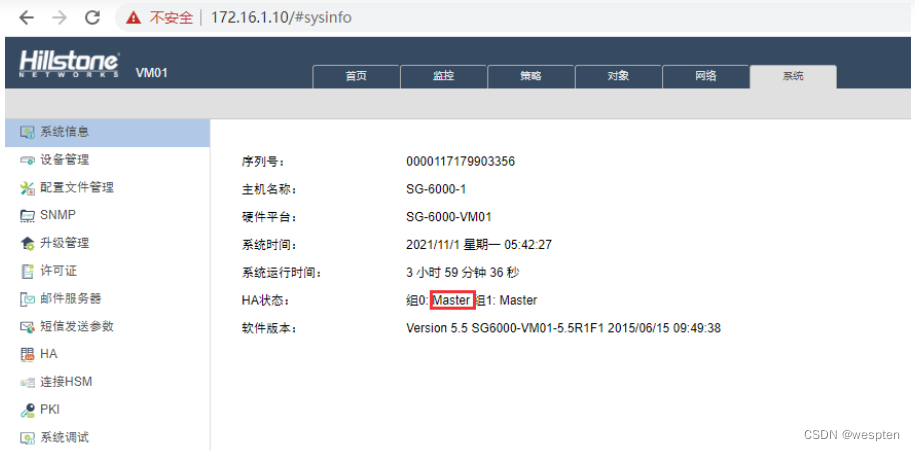Click the 邮件服务器 mail icon

click(x=27, y=299)
